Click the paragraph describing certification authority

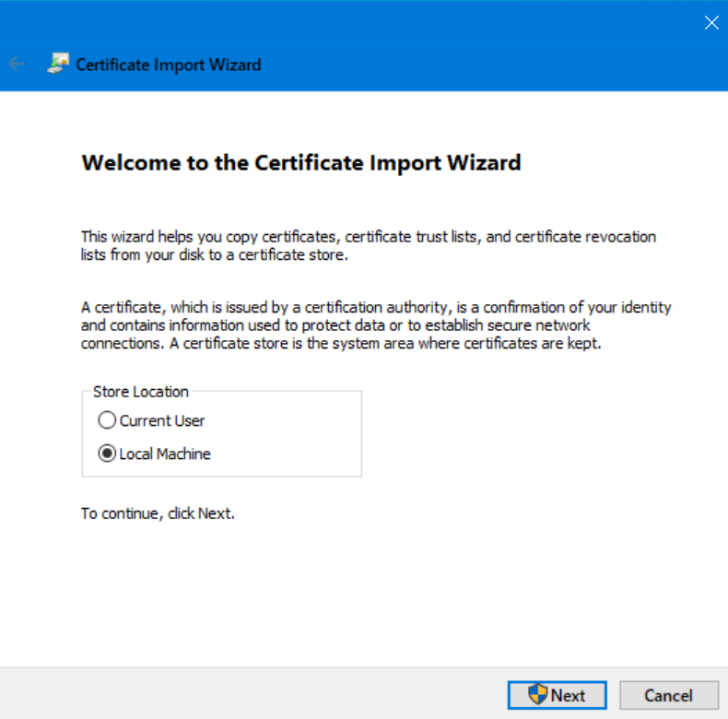pyautogui.click(x=376, y=325)
